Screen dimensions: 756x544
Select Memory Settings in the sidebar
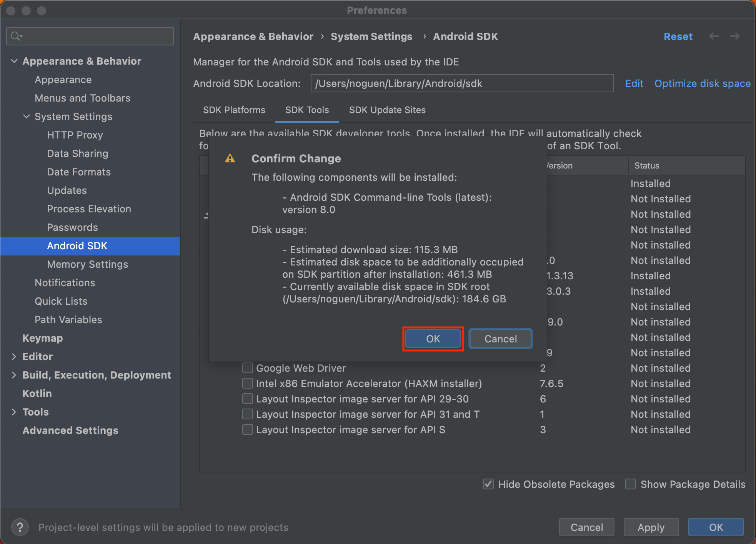click(x=87, y=264)
